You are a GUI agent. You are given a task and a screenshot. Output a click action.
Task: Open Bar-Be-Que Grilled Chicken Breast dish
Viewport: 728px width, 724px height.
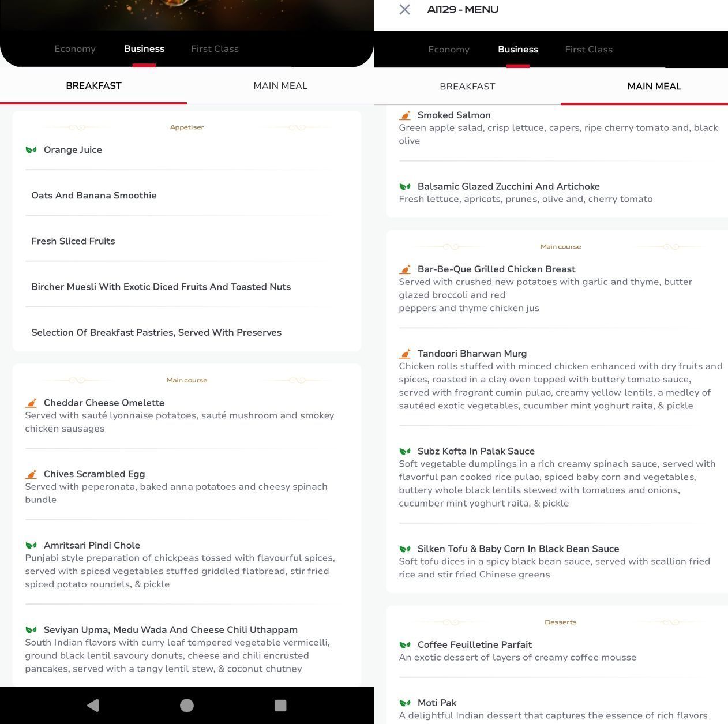496,269
